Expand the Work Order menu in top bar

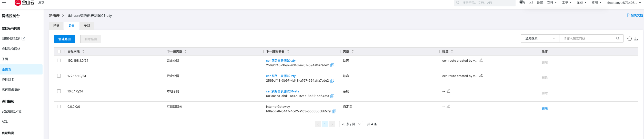[x=567, y=3]
